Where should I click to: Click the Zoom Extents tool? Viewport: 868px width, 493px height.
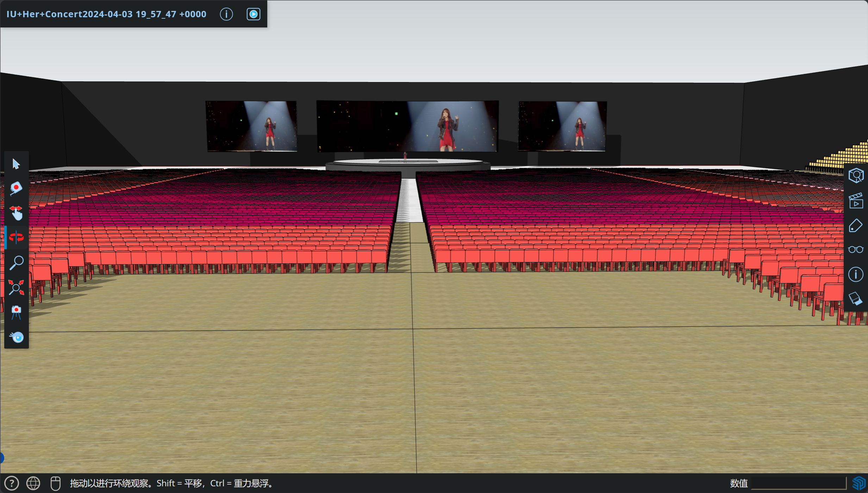[x=16, y=287]
